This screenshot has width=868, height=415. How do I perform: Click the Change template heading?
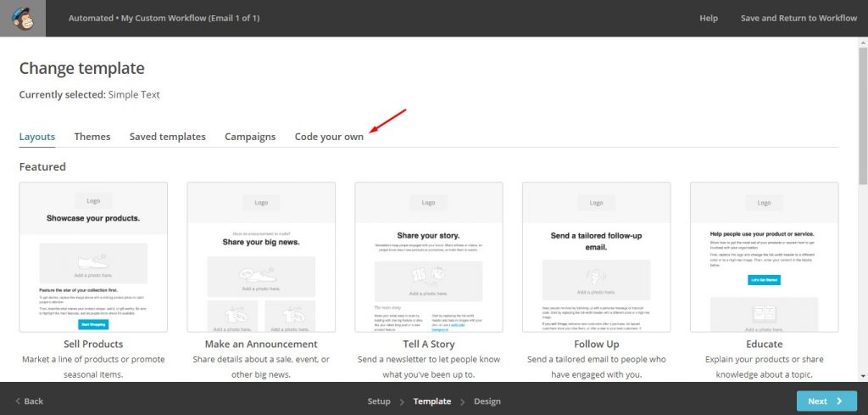pos(82,68)
